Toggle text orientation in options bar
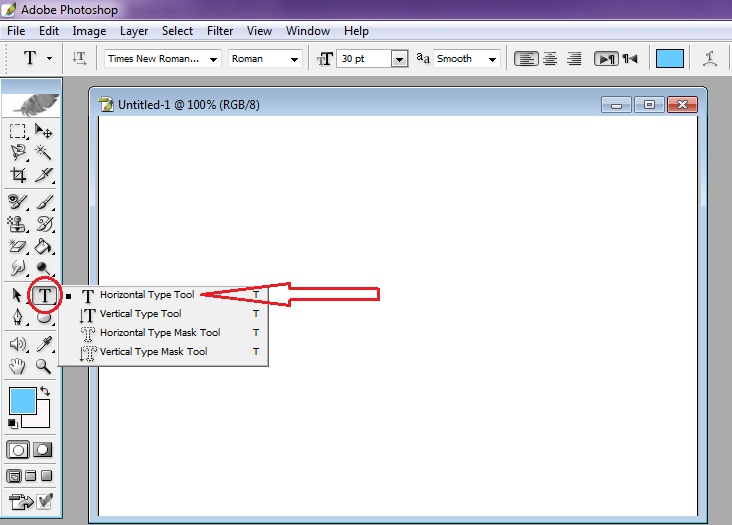This screenshot has width=732, height=525. [x=79, y=59]
